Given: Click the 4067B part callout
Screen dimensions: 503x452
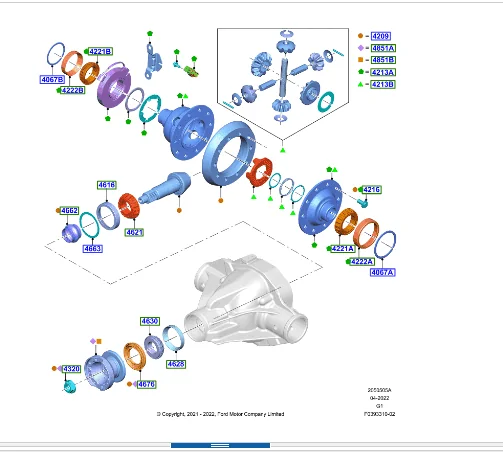Looking at the screenshot, I should [52, 79].
